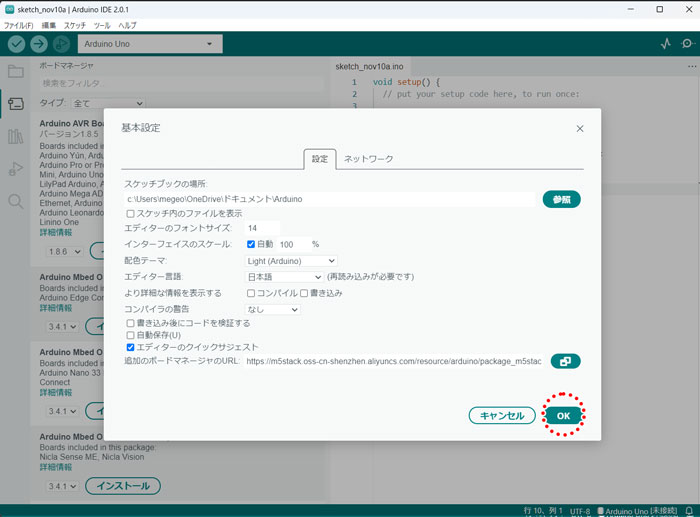Open the Nicla Sense ME 3.4.1 version dropdown
The width and height of the screenshot is (700, 517).
63,486
